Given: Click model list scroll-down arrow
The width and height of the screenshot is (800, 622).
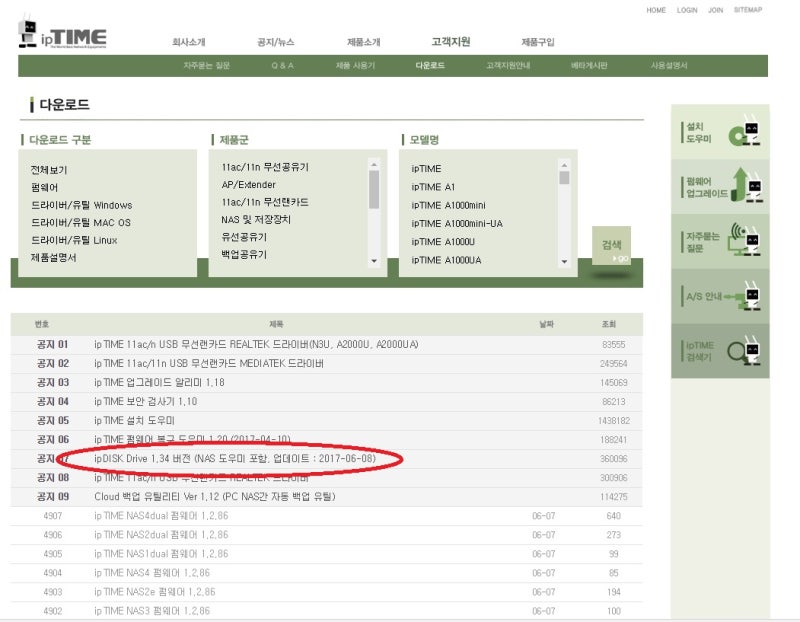Looking at the screenshot, I should pos(564,261).
